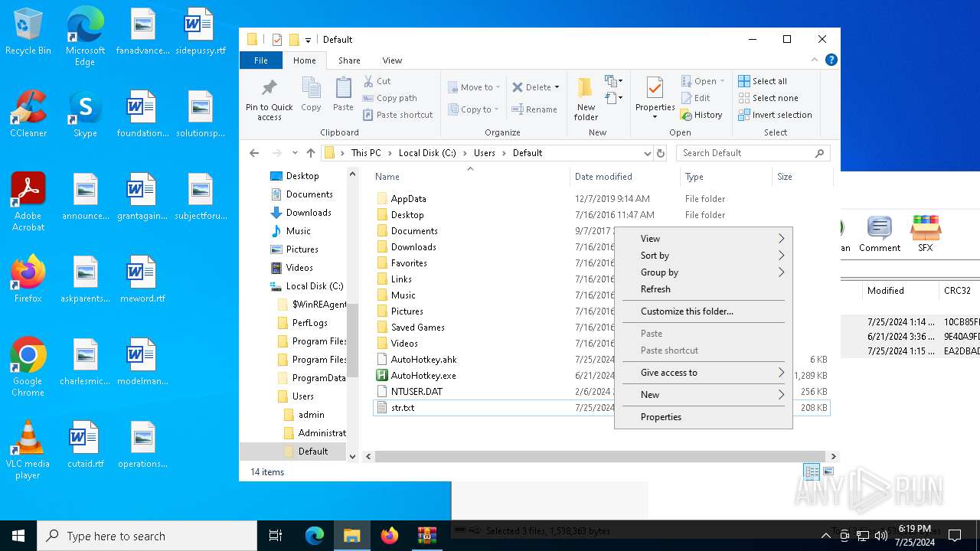
Task: Open the address bar history dropdown
Action: click(x=648, y=153)
